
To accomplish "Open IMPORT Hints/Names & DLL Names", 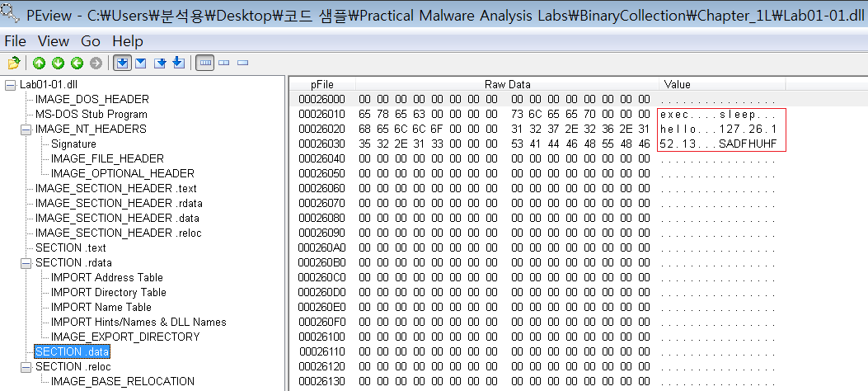I will [x=138, y=322].
